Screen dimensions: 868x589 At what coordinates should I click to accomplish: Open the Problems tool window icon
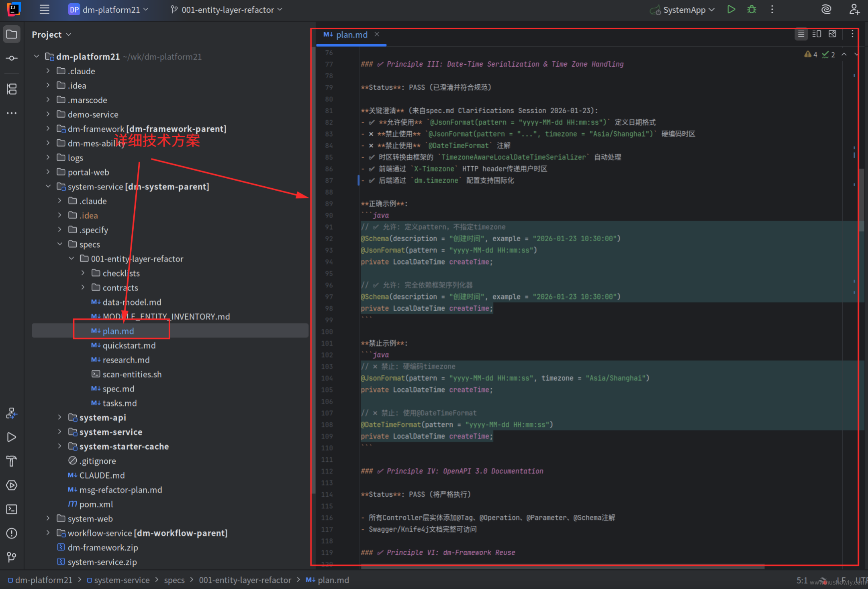[x=12, y=533]
